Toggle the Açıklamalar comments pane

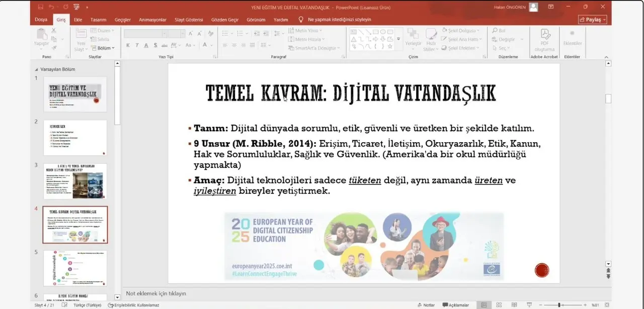[455, 305]
